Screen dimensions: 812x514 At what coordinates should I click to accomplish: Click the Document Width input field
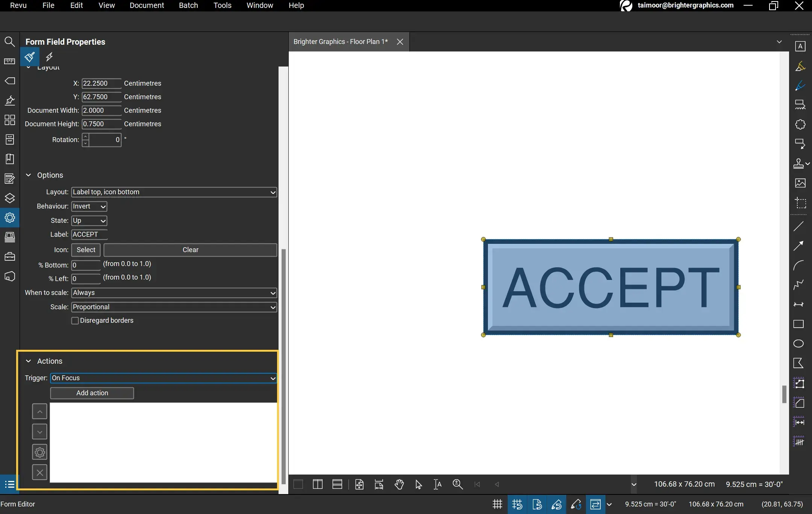coord(101,110)
